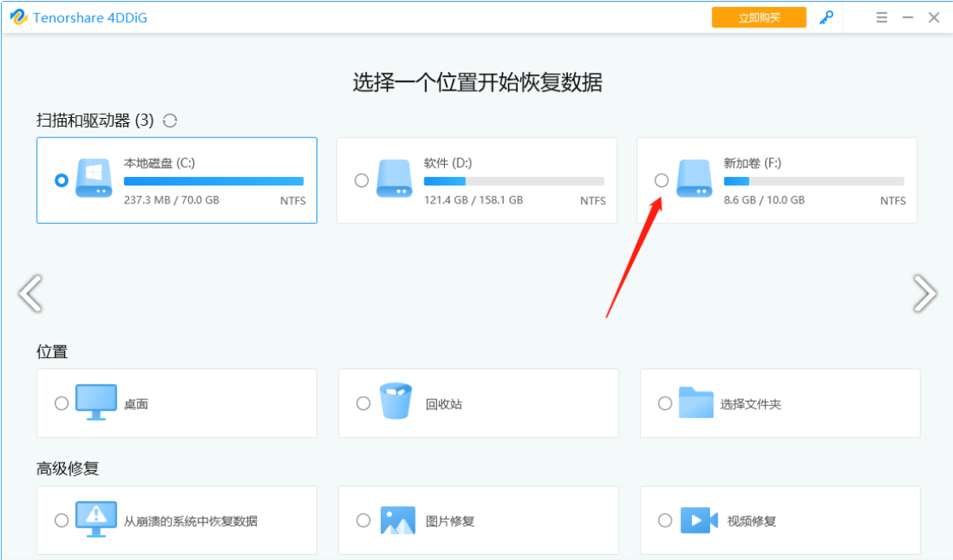Refresh the drives list icon
The width and height of the screenshot is (953, 560).
click(x=170, y=121)
